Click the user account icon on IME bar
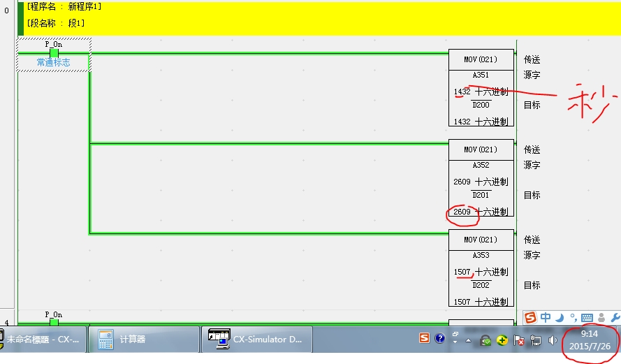This screenshot has height=364, width=621. tap(601, 318)
